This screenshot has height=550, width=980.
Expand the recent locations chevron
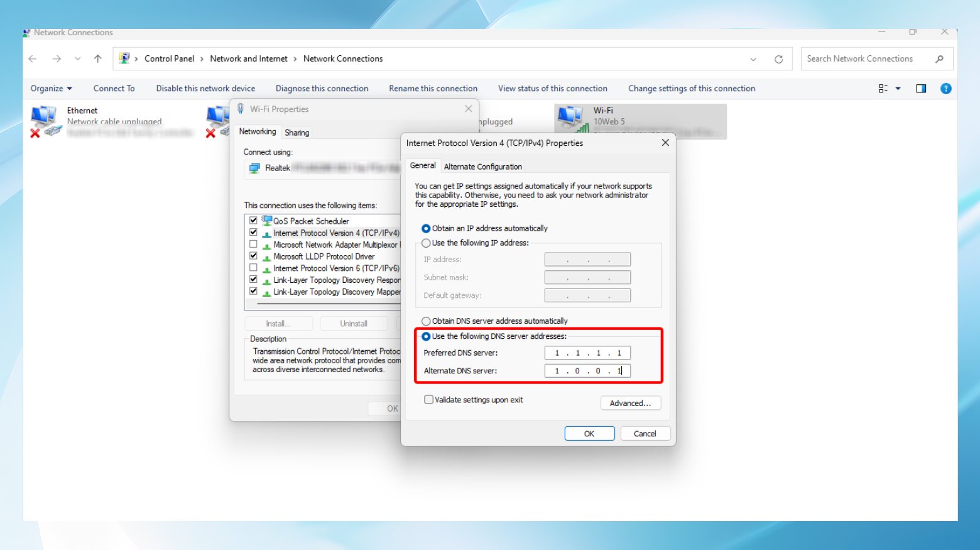point(77,58)
